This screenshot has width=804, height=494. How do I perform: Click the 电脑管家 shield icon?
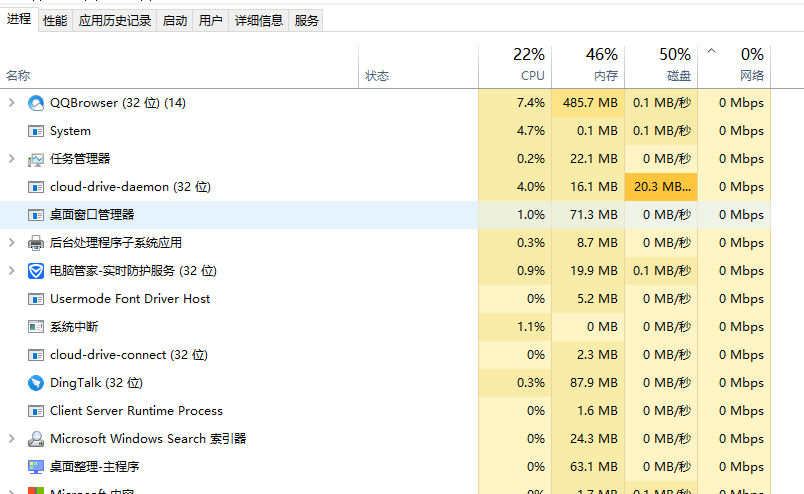[36, 271]
